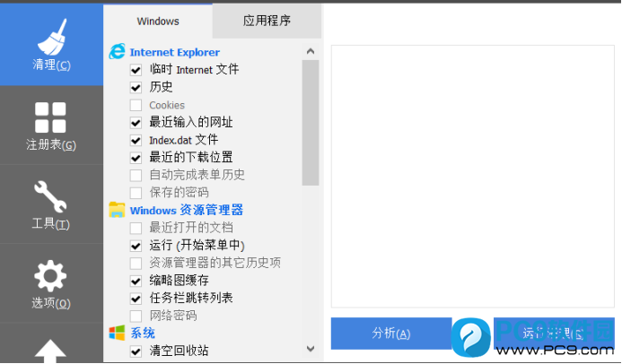Uncheck 最近输入的网址 checkbox
Image resolution: width=622 pixels, height=364 pixels.
pos(136,123)
